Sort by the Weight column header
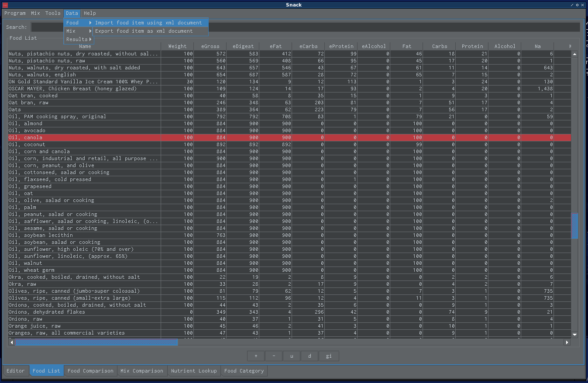The height and width of the screenshot is (383, 588). click(177, 46)
